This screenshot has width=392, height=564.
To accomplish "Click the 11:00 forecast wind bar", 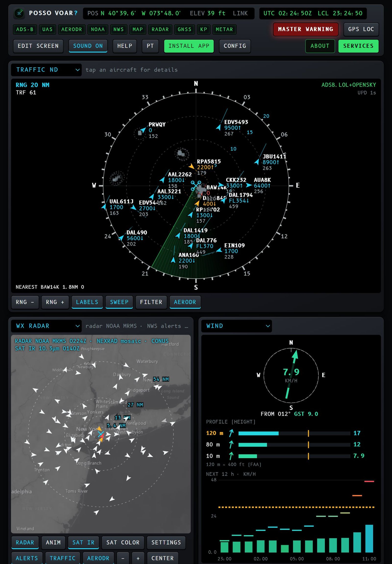I will coord(369,539).
